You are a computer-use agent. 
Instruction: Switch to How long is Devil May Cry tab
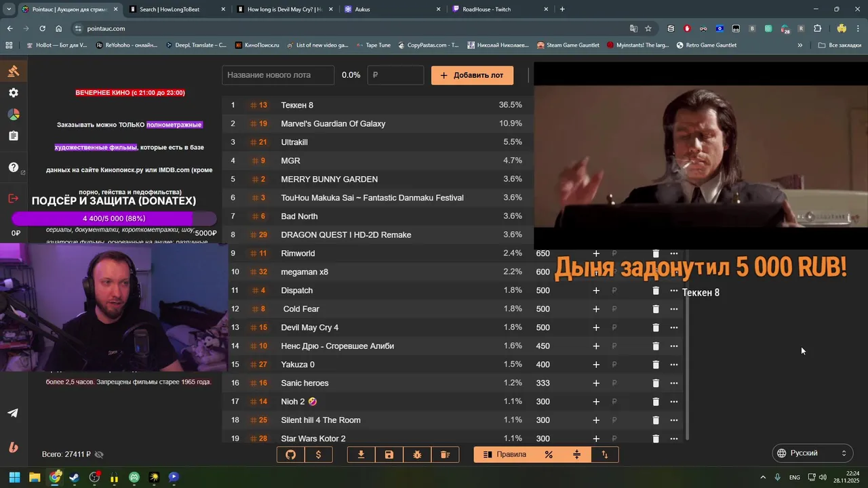tap(285, 9)
